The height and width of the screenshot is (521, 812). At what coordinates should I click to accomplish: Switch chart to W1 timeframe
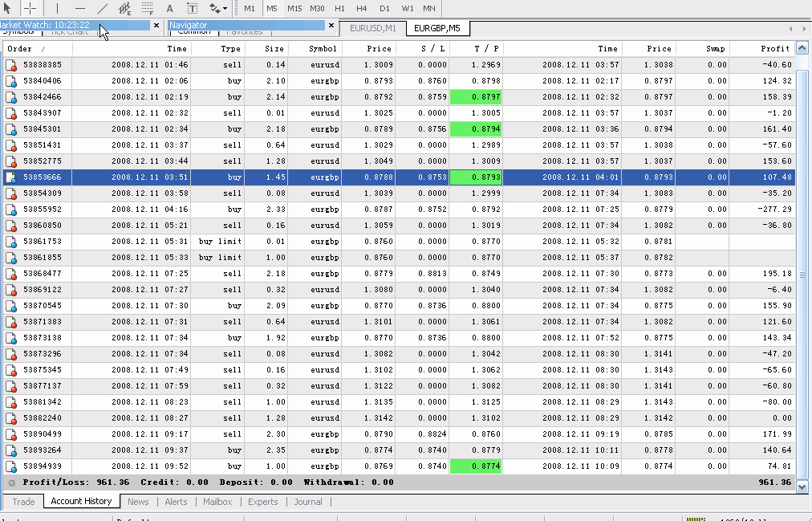point(408,8)
